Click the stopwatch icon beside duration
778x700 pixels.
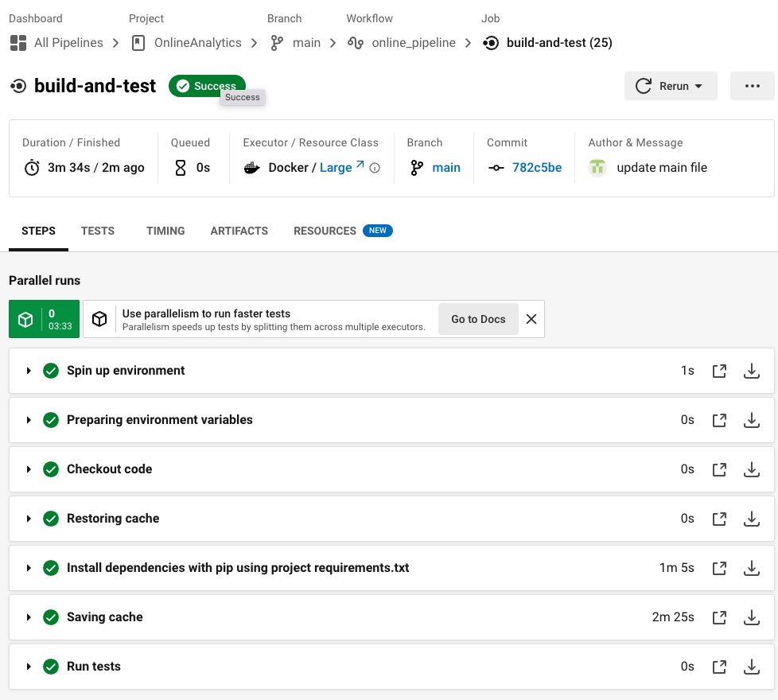tap(32, 168)
